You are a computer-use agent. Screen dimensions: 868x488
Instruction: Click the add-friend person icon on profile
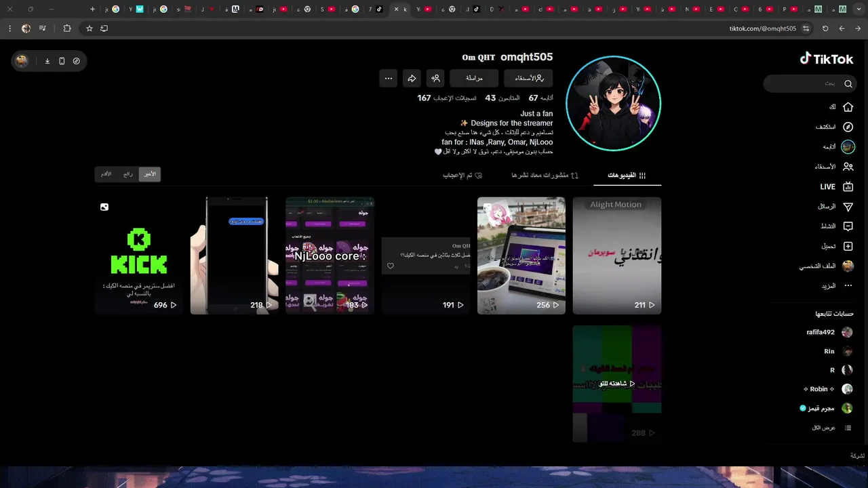[x=435, y=79]
